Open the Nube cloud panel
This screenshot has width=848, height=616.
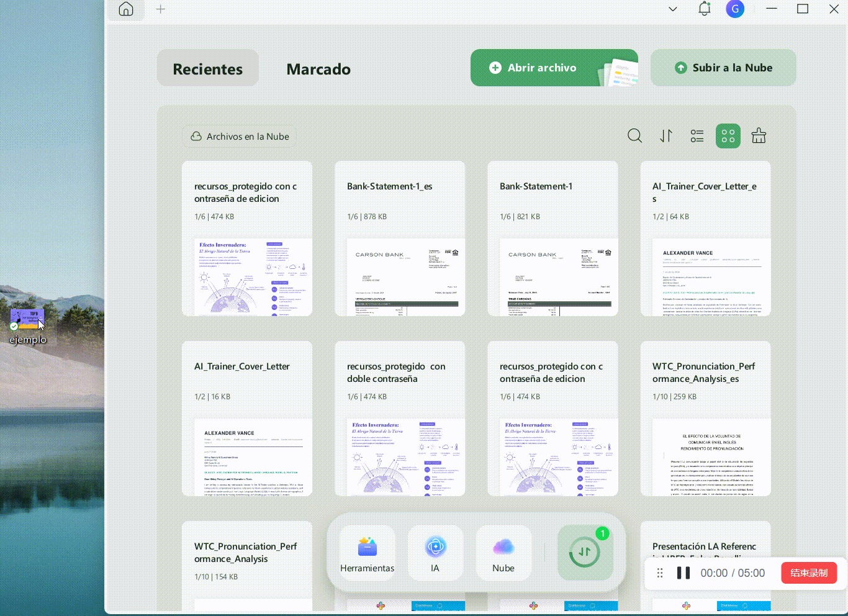tap(503, 553)
